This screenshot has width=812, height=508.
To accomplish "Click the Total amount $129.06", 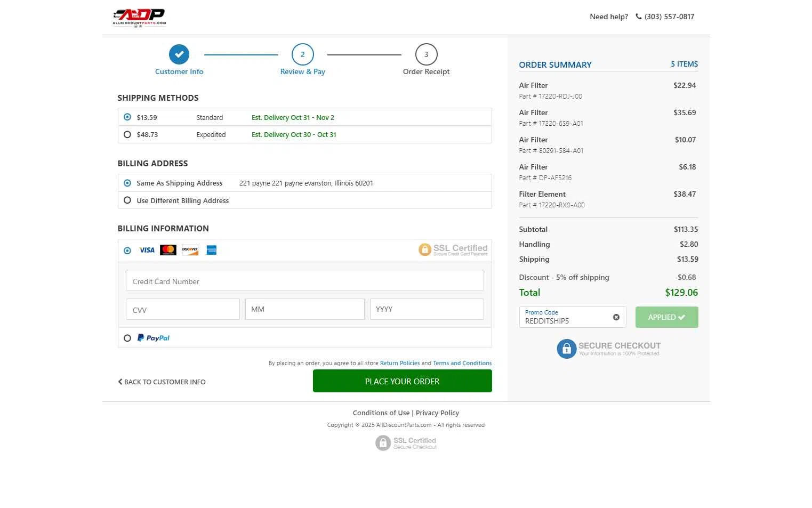I will pos(681,292).
